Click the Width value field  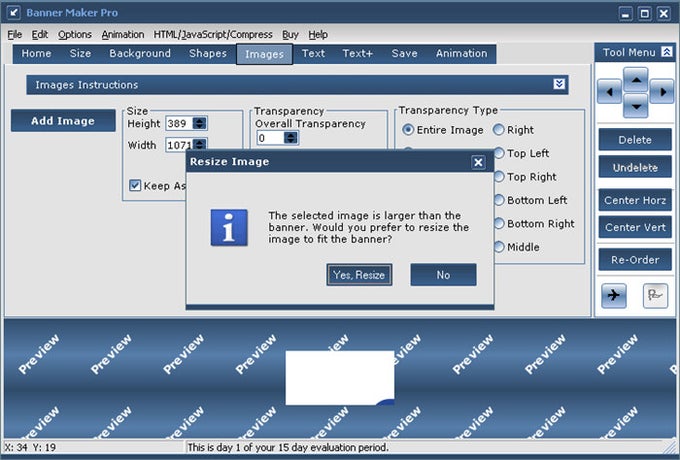point(179,145)
